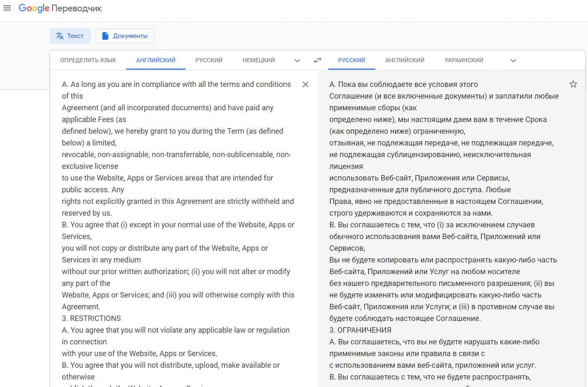Click source text 'applicable Fees (as'
This screenshot has width=588, height=387.
click(94, 120)
